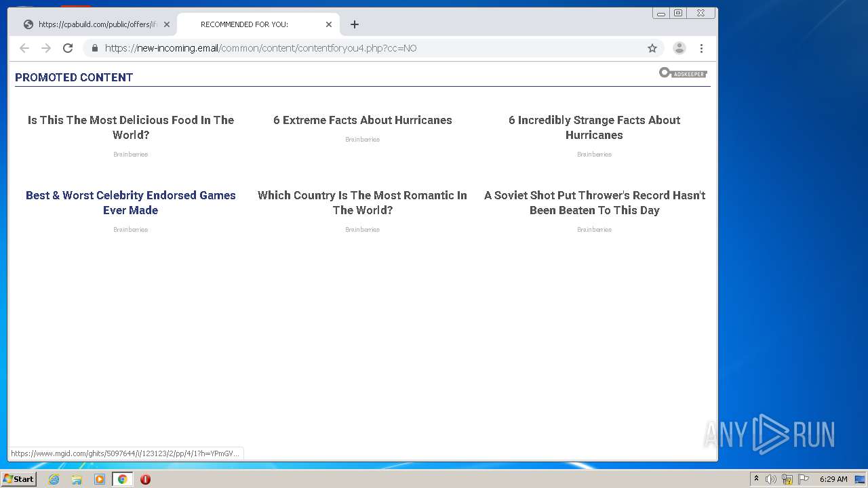Open the Adskeeper logo link
Image resolution: width=868 pixels, height=488 pixels.
coord(683,73)
